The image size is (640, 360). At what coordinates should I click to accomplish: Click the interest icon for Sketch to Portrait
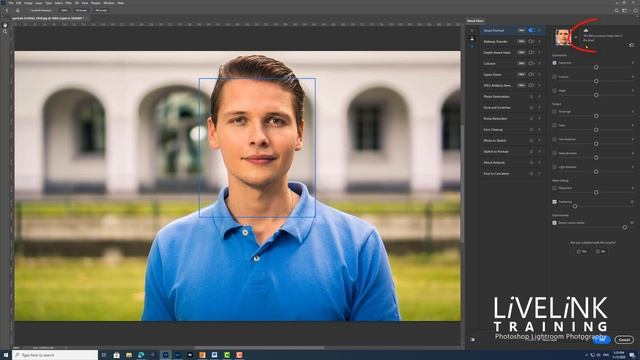point(531,152)
